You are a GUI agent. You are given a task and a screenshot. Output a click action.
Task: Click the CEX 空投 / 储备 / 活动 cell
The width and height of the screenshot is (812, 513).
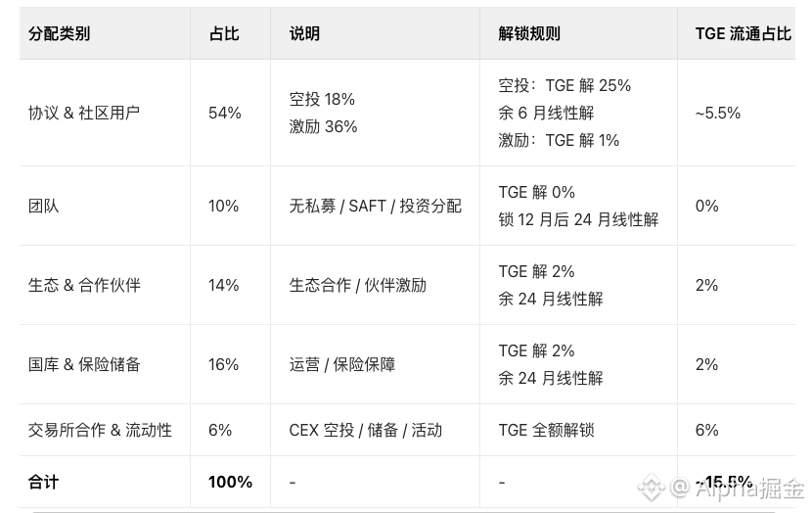[x=366, y=430]
